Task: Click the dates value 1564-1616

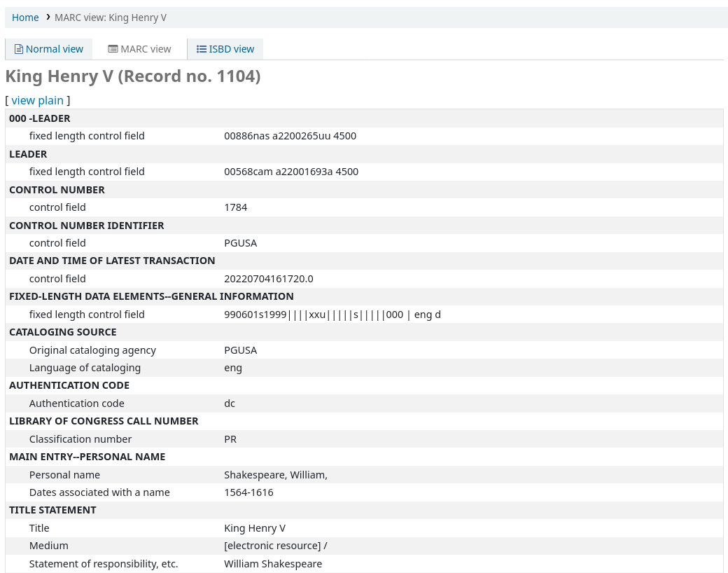Action: coord(248,492)
